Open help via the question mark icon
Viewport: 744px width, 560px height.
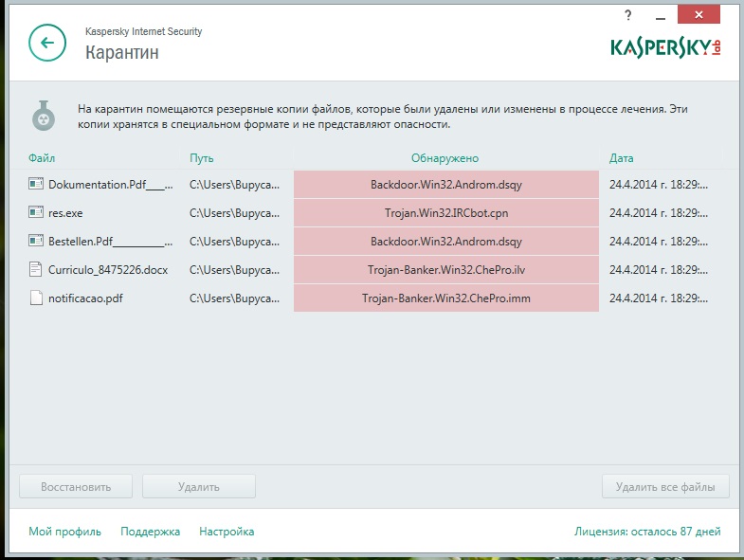pyautogui.click(x=627, y=15)
